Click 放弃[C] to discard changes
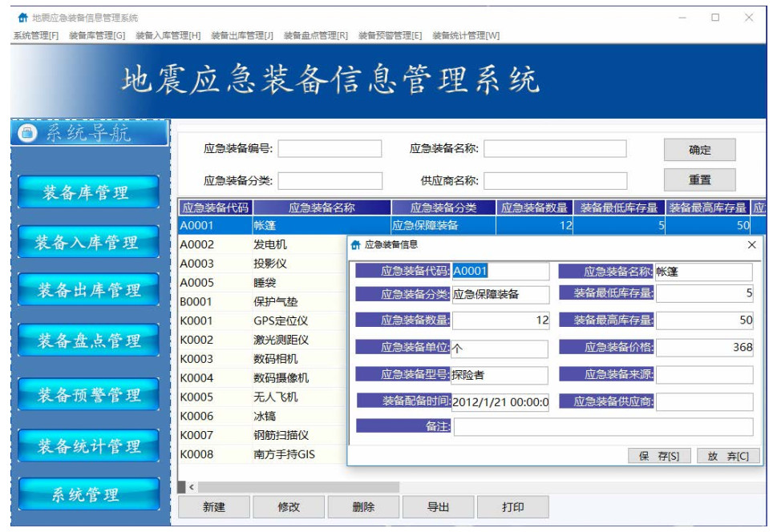 tap(727, 456)
